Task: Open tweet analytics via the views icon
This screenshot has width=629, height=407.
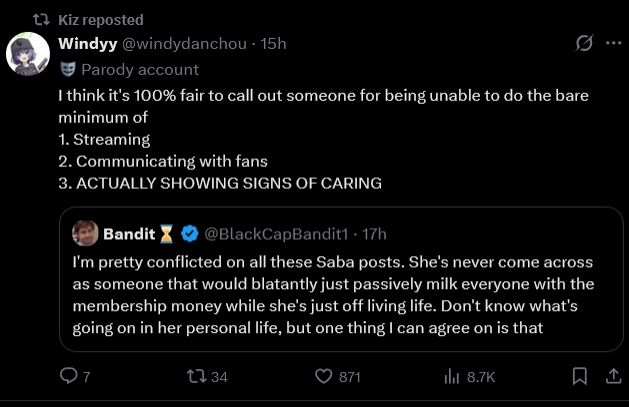Action: click(x=451, y=376)
